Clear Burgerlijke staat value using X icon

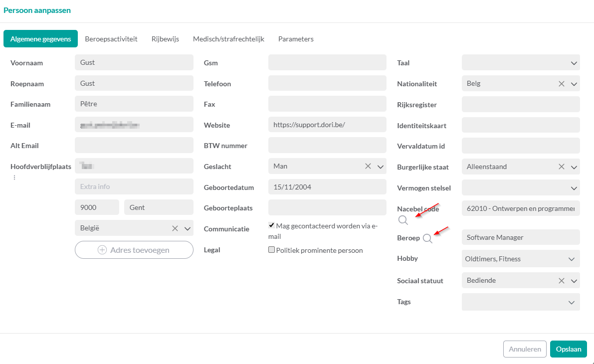pyautogui.click(x=561, y=167)
